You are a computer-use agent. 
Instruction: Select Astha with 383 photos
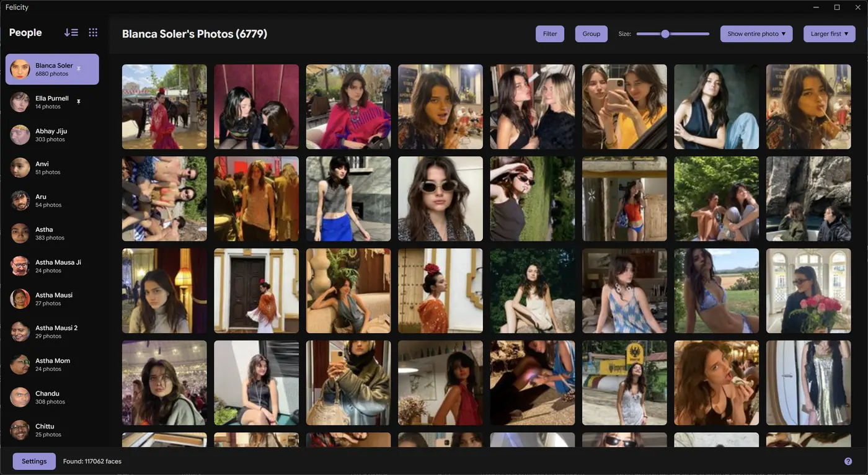52,233
